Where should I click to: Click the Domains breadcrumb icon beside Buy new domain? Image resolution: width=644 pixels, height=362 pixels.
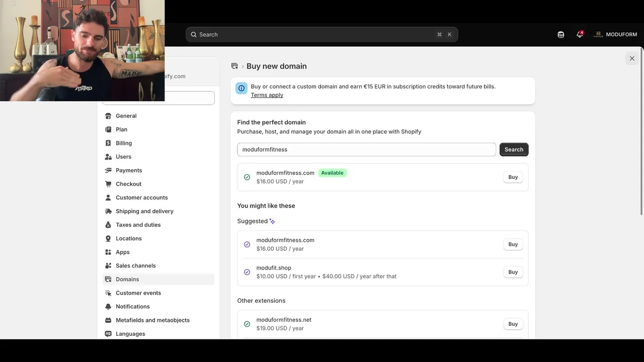coord(234,66)
